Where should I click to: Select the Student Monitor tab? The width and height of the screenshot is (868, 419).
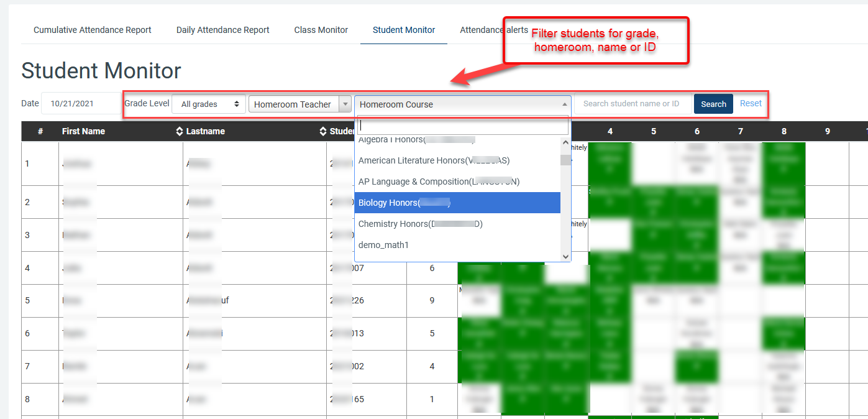point(404,30)
